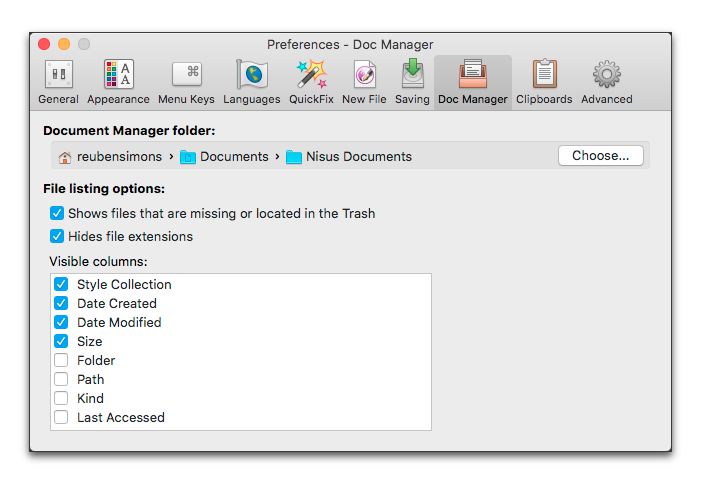Click the Clipboards toolbar icon
Screen dimensions: 701x484
[x=544, y=82]
